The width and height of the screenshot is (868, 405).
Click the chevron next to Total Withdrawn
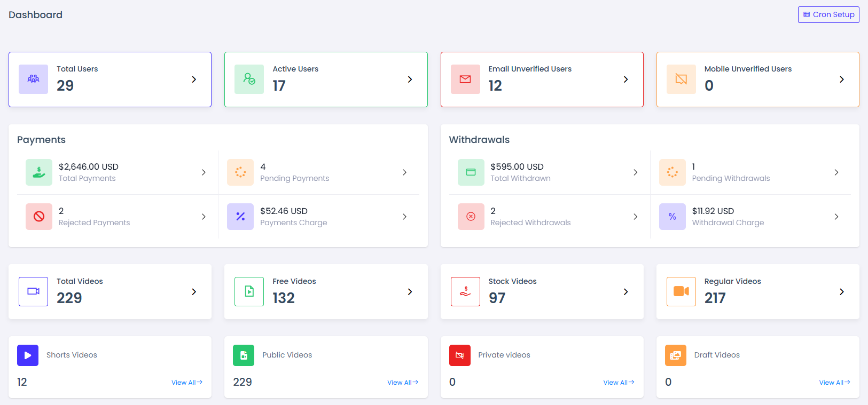(635, 172)
